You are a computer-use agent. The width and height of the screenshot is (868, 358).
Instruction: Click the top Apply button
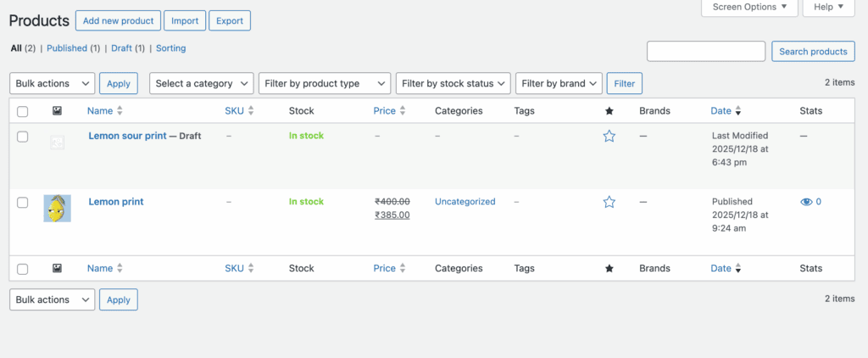click(119, 84)
